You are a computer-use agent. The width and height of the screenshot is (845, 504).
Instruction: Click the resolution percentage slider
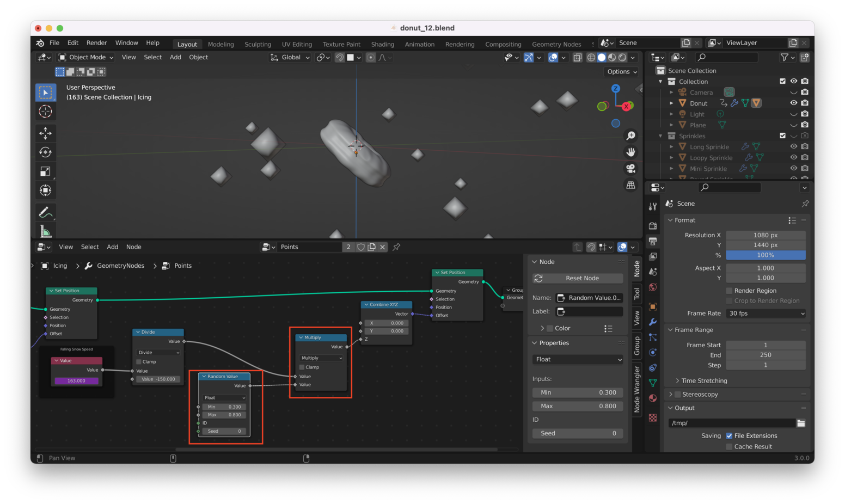coord(766,255)
